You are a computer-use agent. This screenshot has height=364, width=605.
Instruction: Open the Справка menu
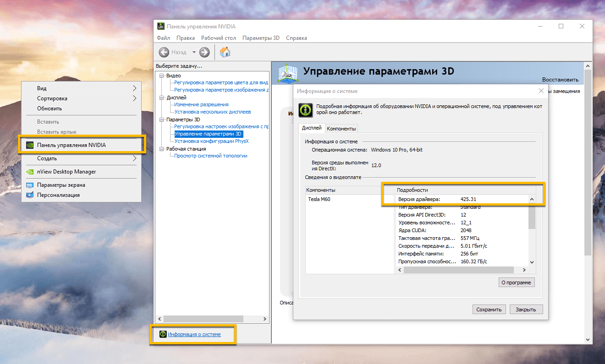click(296, 38)
